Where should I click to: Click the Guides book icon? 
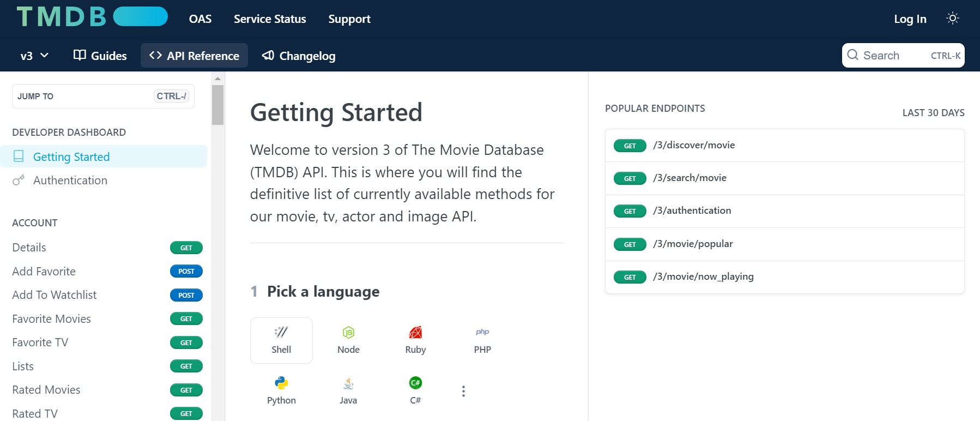pyautogui.click(x=80, y=55)
